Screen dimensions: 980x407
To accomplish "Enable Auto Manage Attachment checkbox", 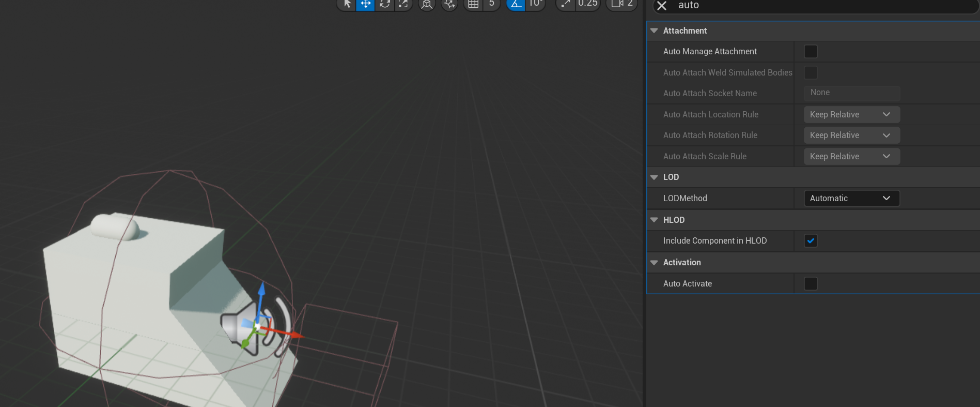I will click(x=811, y=52).
